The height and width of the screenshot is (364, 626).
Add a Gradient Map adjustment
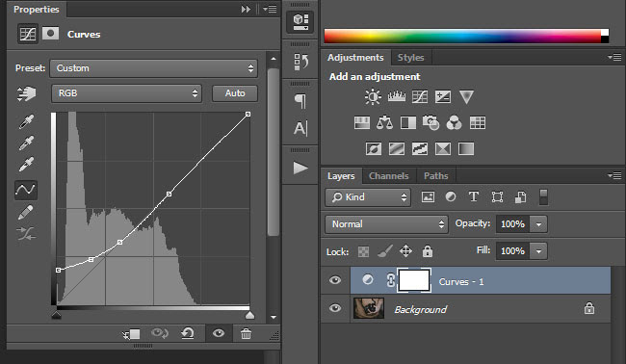[x=466, y=149]
